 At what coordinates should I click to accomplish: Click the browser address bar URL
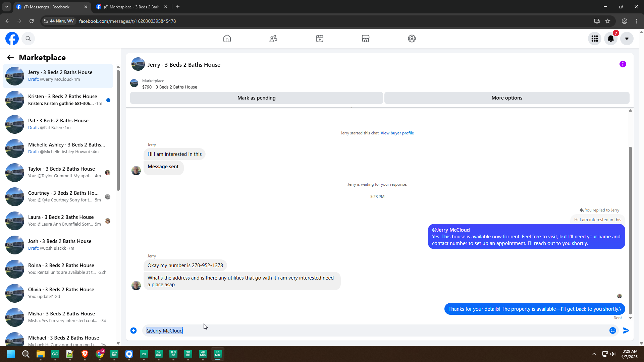click(x=127, y=21)
